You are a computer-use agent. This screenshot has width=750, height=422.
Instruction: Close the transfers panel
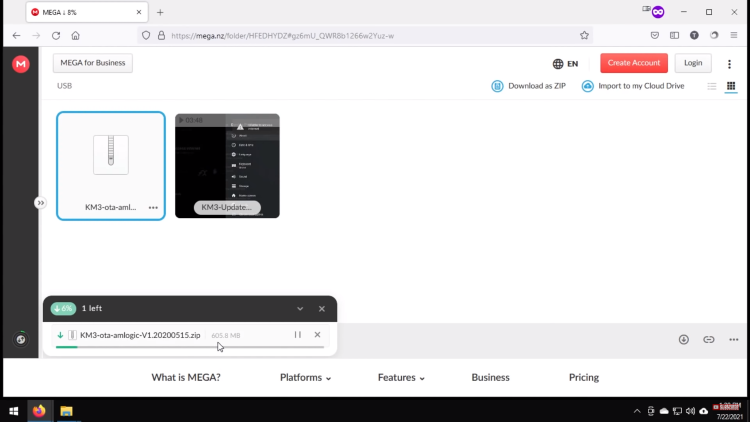click(x=322, y=309)
